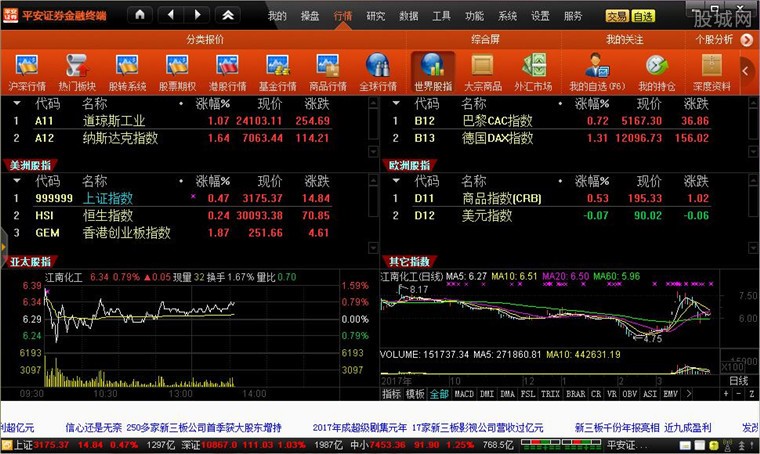
Task: Open the 设置 menu
Action: [540, 16]
